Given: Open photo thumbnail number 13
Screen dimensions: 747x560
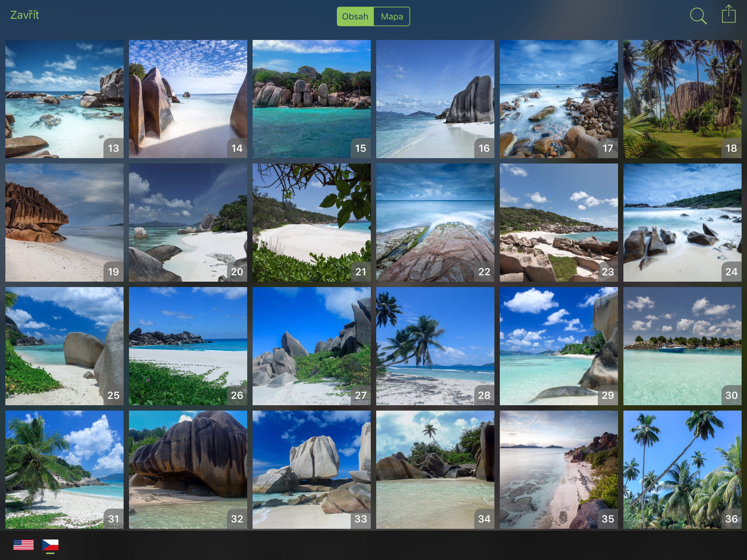Looking at the screenshot, I should coord(64,99).
